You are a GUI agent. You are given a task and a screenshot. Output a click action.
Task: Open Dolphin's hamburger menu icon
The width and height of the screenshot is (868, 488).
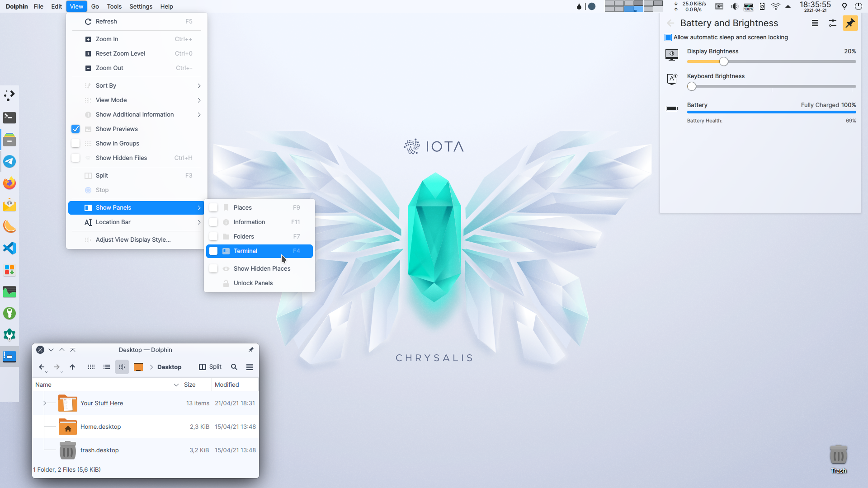pos(250,367)
